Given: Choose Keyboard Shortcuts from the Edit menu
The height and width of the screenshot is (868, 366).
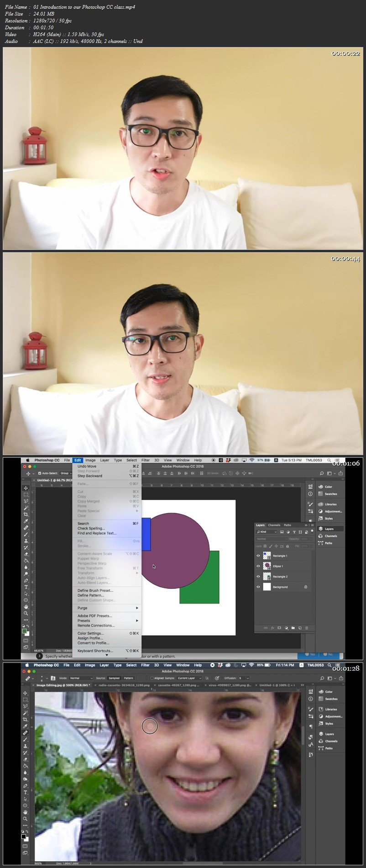Looking at the screenshot, I should click(107, 651).
